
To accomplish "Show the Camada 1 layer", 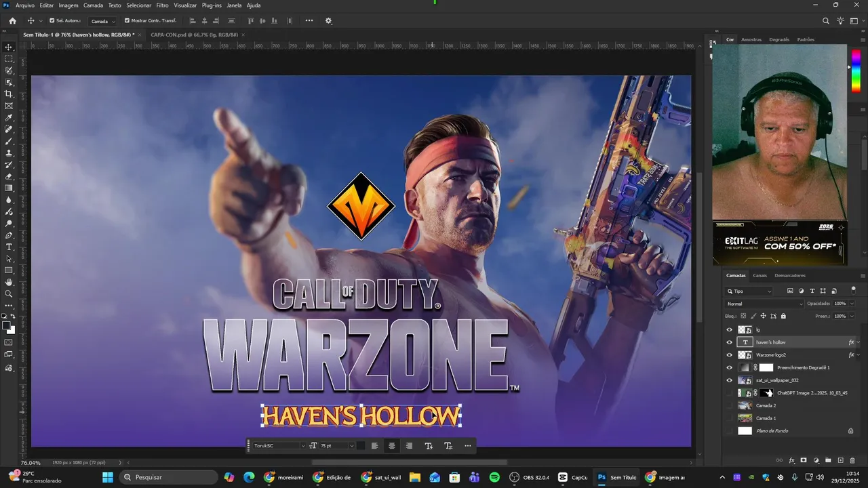I will point(730,418).
